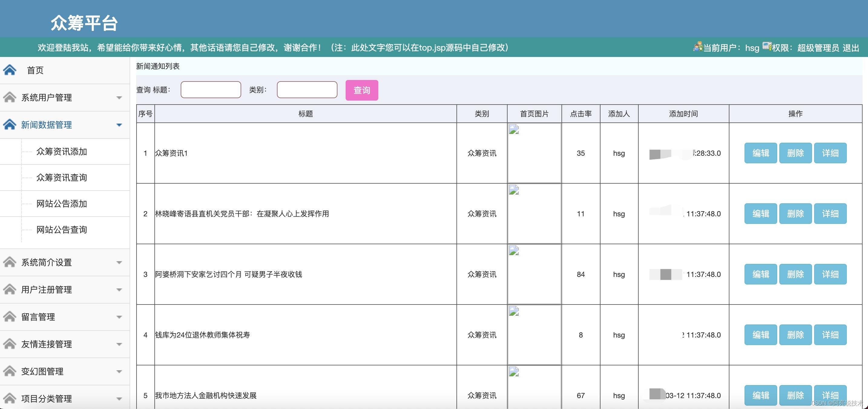Click the 标题 search input field
Image resolution: width=868 pixels, height=409 pixels.
click(x=211, y=90)
